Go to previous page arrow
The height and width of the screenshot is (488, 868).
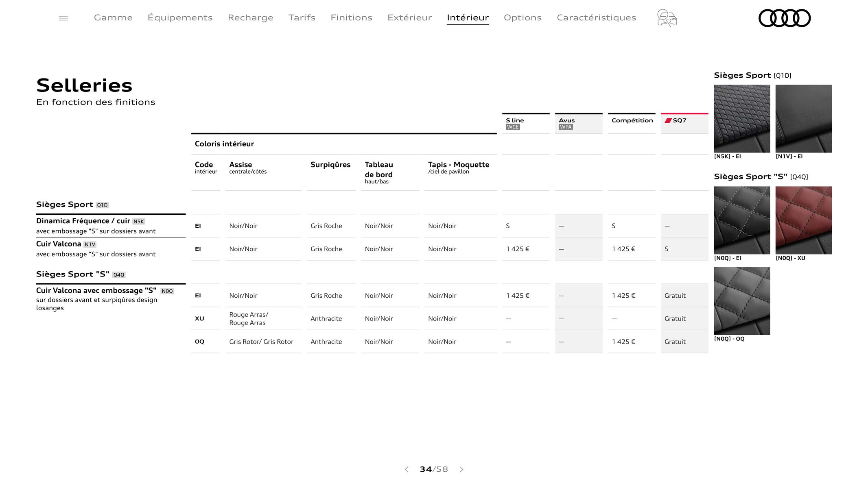[406, 469]
